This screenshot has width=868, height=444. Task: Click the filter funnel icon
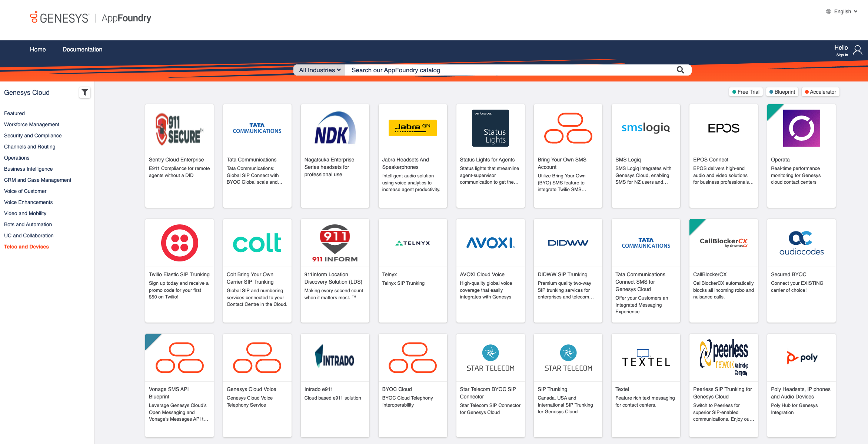point(85,92)
